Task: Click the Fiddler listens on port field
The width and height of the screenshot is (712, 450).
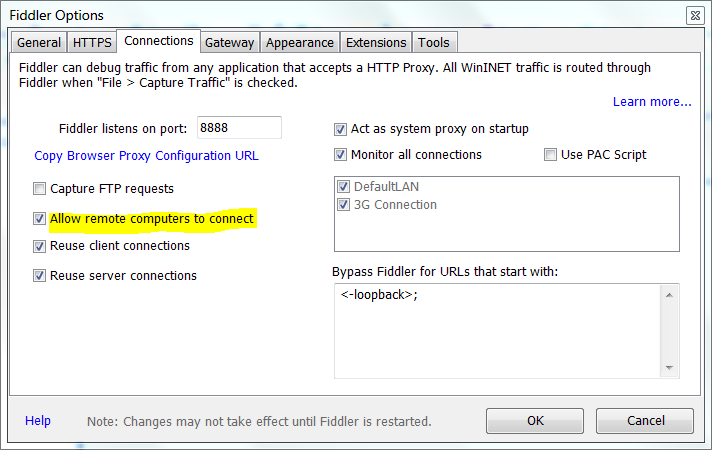Action: point(239,128)
